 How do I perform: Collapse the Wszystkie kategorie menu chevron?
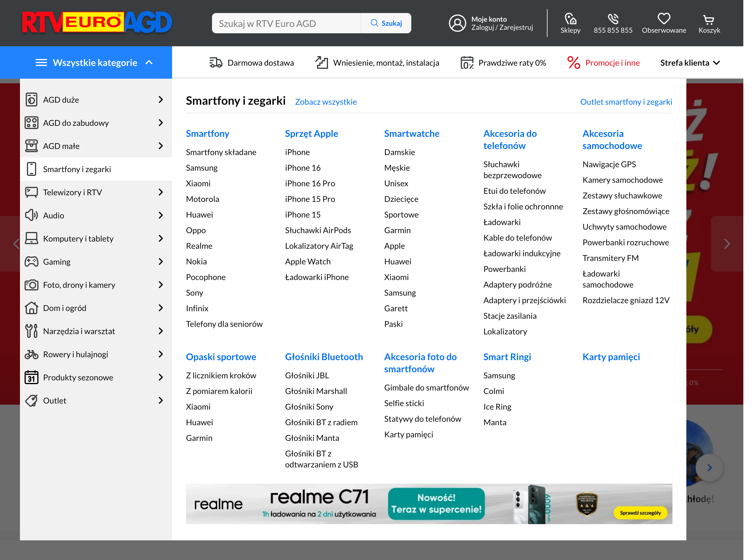[x=149, y=62]
